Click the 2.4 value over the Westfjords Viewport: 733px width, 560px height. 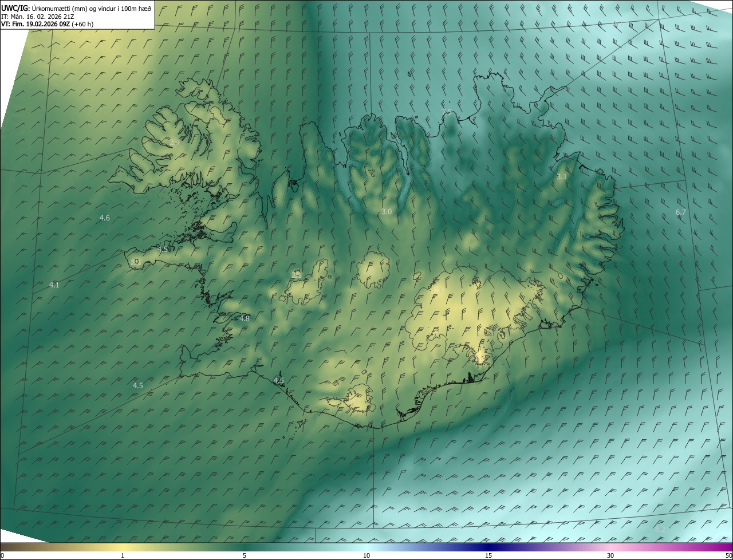point(175,142)
